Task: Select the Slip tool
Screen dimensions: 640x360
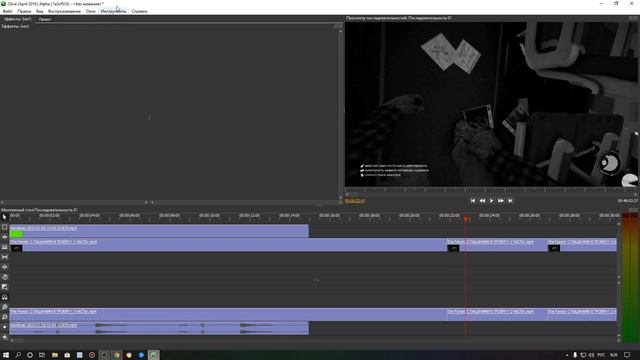Action: pos(4,257)
